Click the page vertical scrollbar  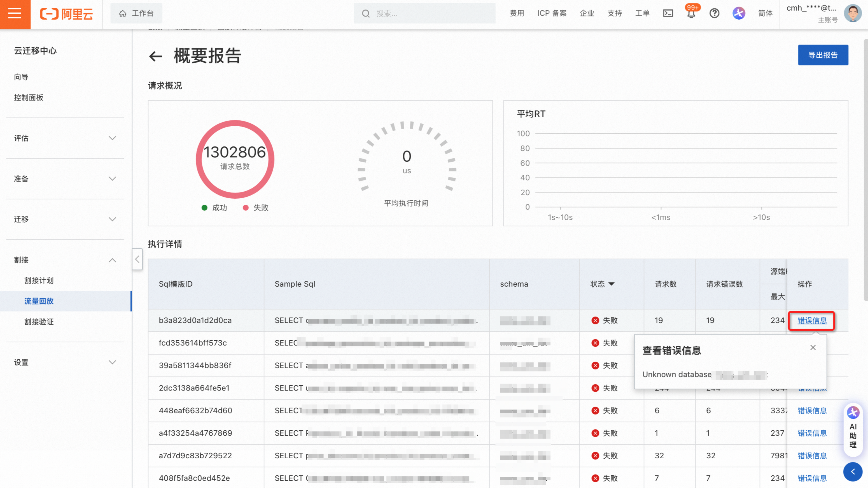pyautogui.click(x=865, y=170)
